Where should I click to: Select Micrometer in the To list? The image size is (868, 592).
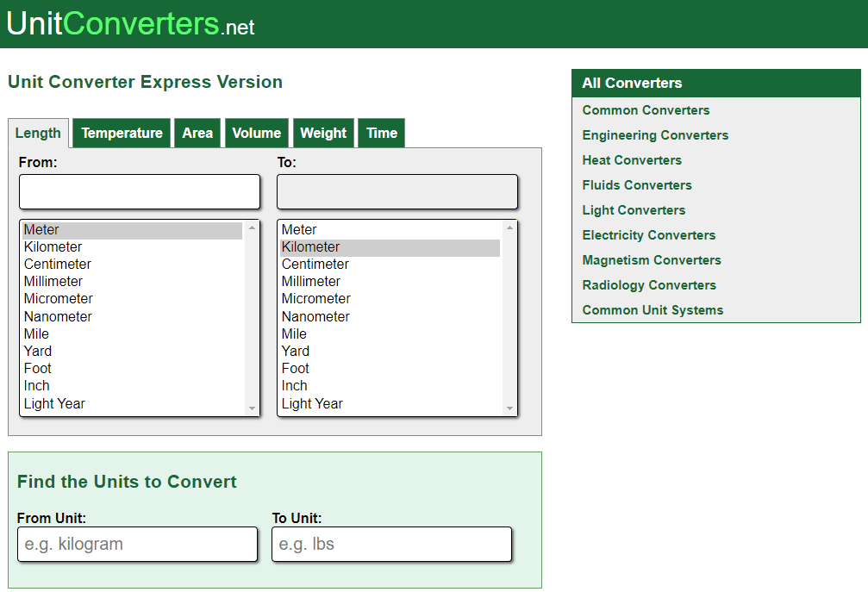pyautogui.click(x=390, y=299)
